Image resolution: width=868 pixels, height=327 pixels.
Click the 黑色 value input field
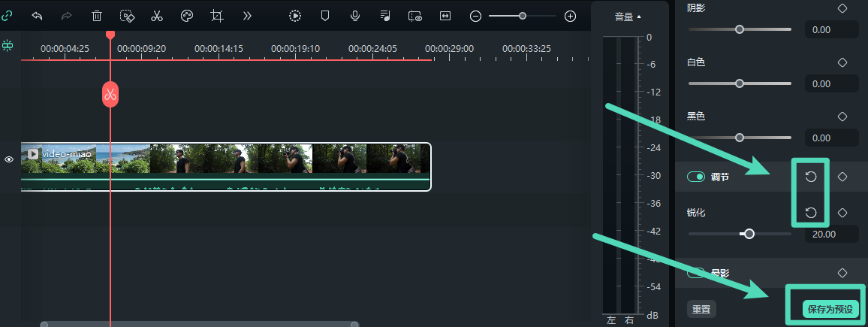click(831, 138)
